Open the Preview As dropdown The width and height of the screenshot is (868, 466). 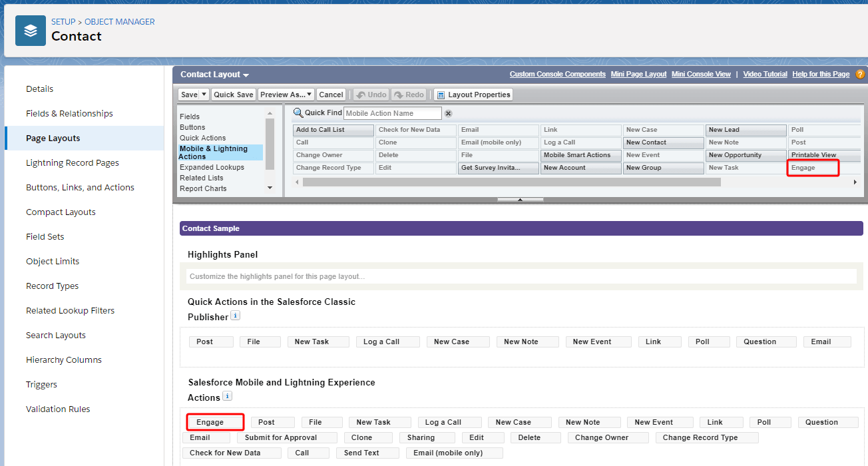click(286, 95)
